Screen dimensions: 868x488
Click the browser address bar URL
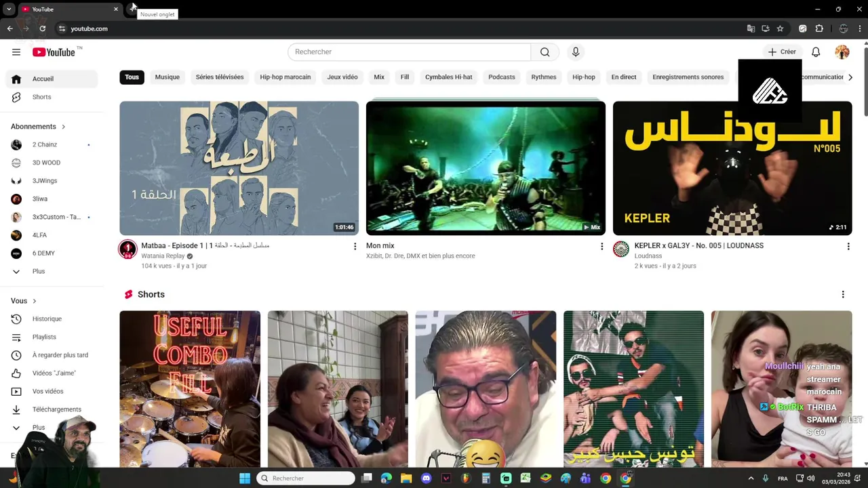pyautogui.click(x=90, y=28)
